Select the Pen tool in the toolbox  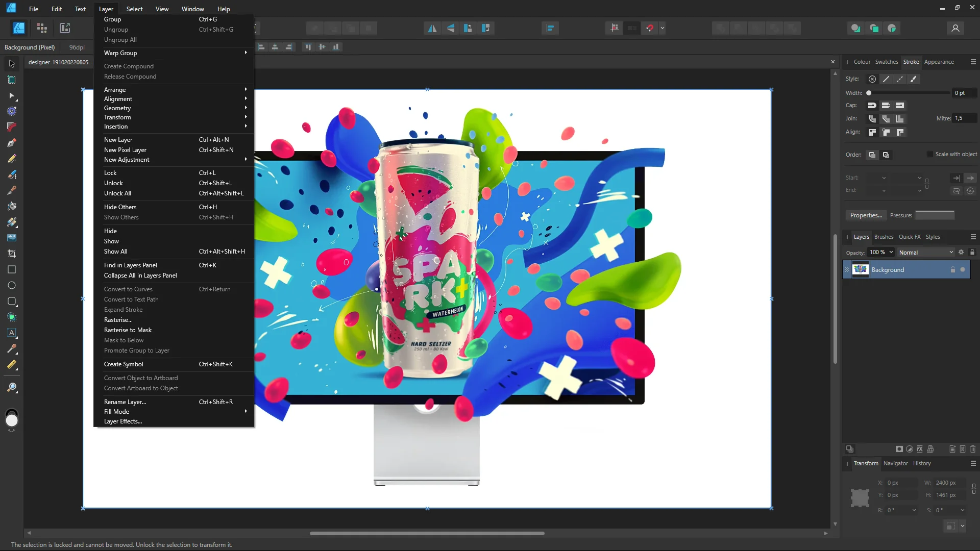pos(12,143)
